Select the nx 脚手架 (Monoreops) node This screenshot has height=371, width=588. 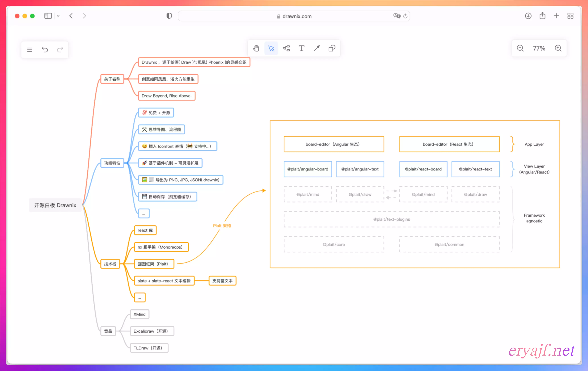click(161, 247)
